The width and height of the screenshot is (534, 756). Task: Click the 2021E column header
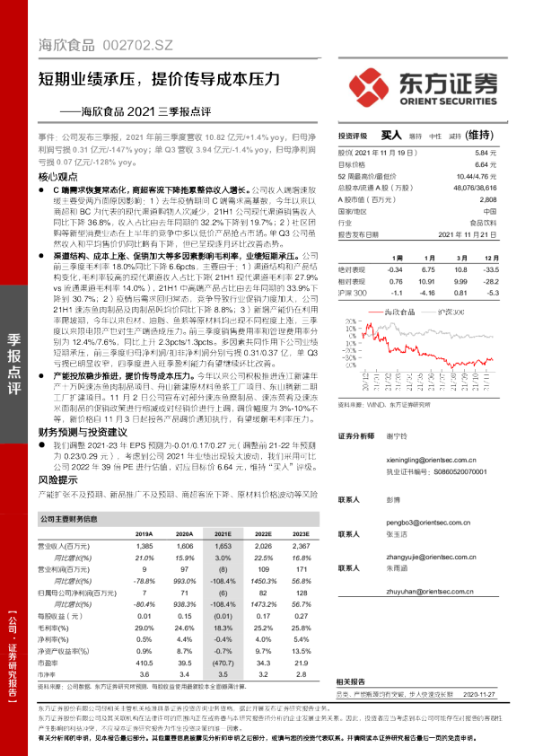coord(223,534)
